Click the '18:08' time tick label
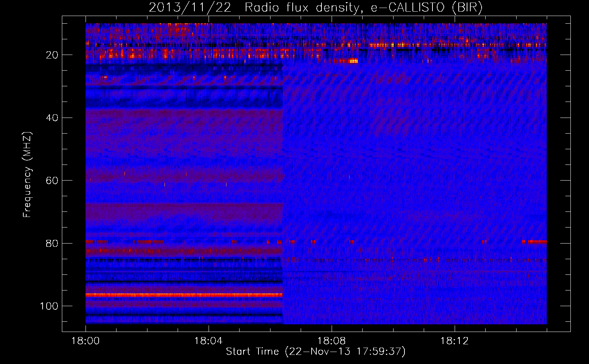589x364 pixels. [x=331, y=341]
